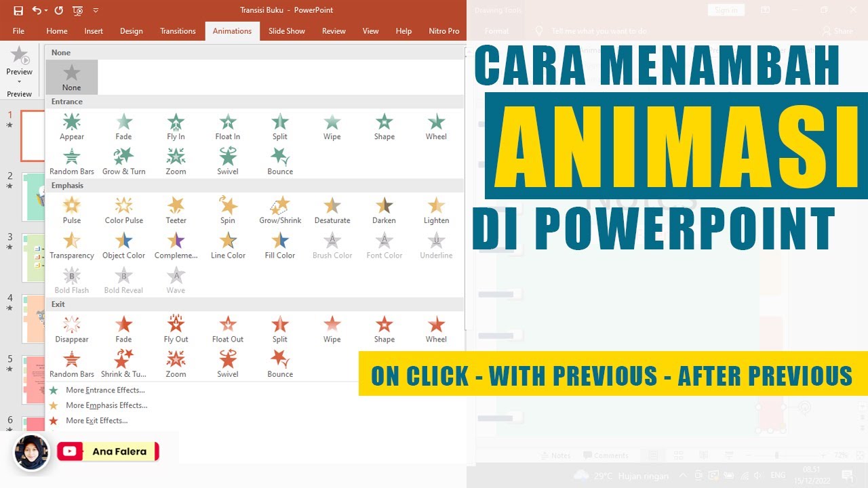Apply the Fill Color emphasis effect
Viewport: 868px width, 488px height.
280,246
